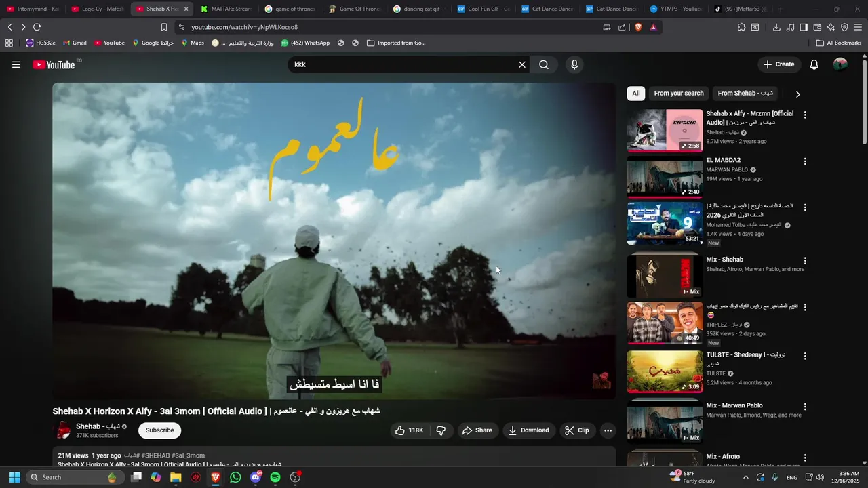Image resolution: width=868 pixels, height=488 pixels.
Task: Click the browser address bar URL
Action: [244, 27]
